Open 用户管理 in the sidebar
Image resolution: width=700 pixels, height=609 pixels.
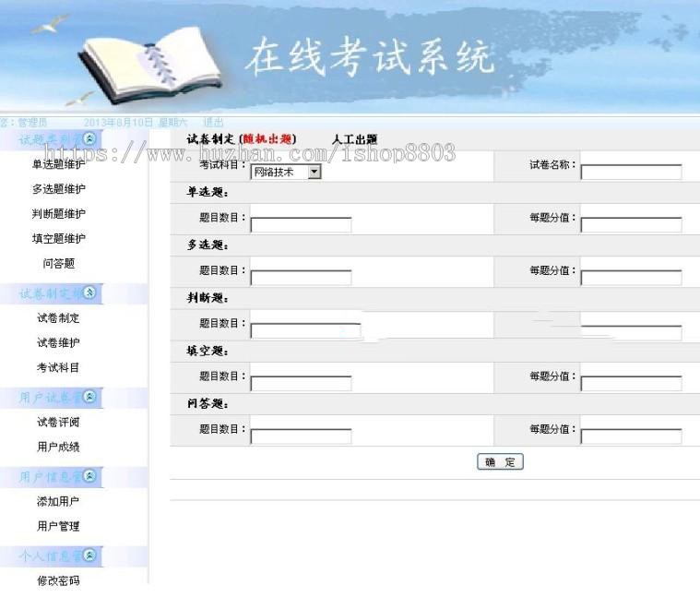coord(58,526)
